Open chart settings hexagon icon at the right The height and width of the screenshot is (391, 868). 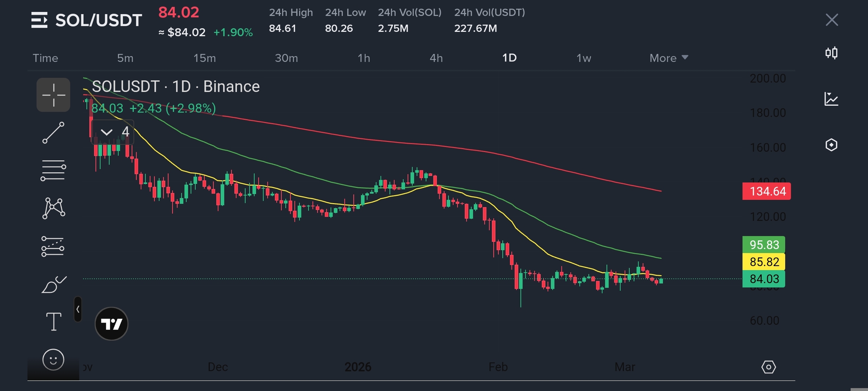coord(831,145)
